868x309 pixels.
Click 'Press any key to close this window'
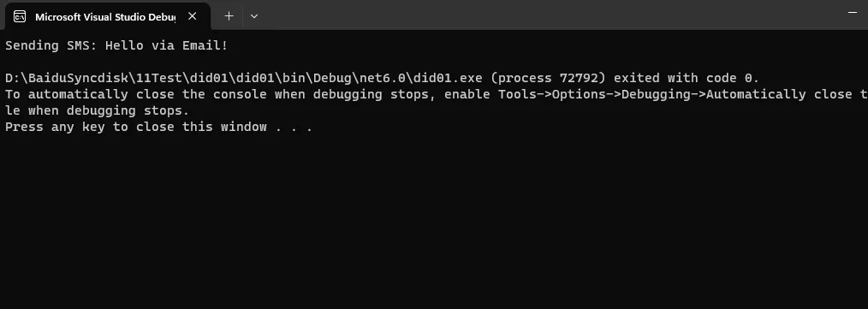[136, 127]
